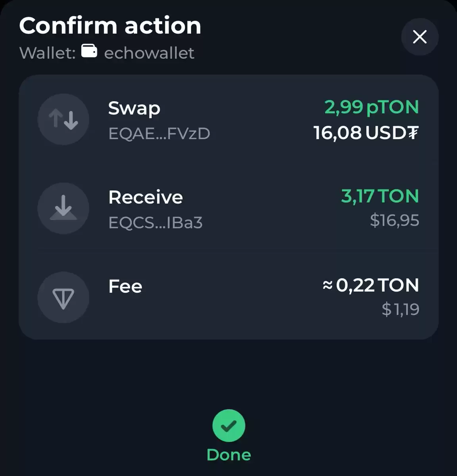The width and height of the screenshot is (457, 476).
Task: Open the EQCS...IBa3 receive address
Action: tap(156, 223)
